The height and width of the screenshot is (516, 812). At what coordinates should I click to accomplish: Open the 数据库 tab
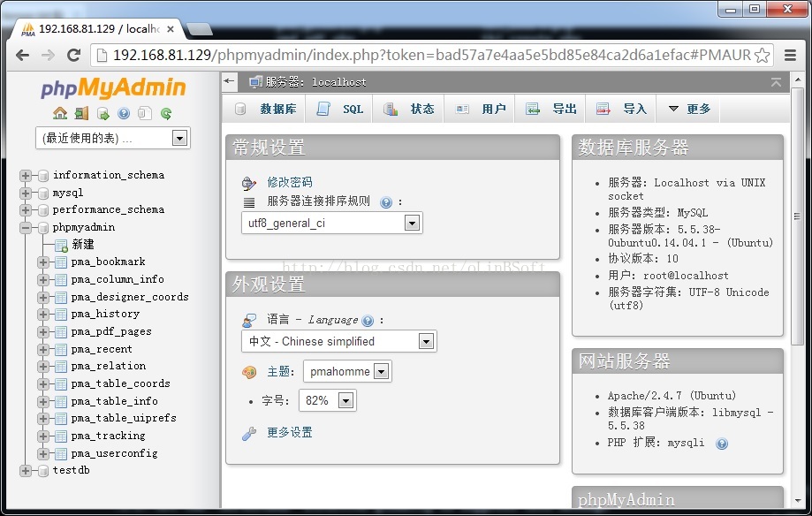(266, 109)
